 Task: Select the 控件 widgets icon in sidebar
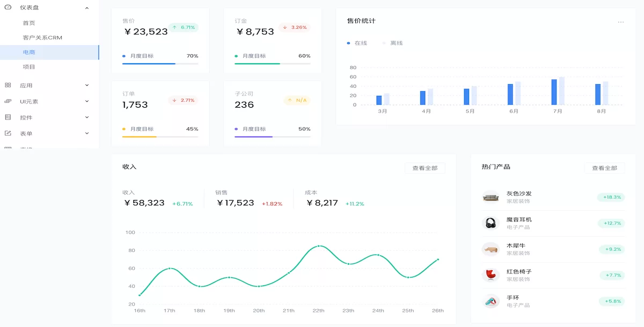coord(8,117)
